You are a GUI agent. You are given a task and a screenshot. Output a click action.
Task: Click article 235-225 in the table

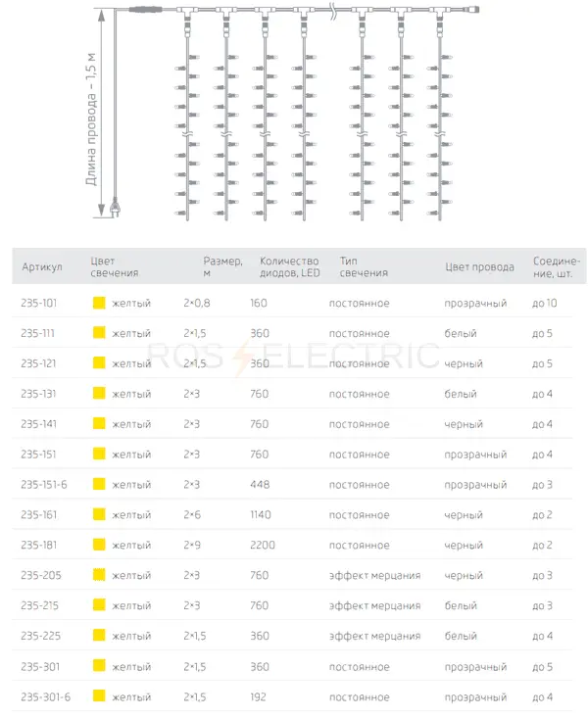pos(41,636)
